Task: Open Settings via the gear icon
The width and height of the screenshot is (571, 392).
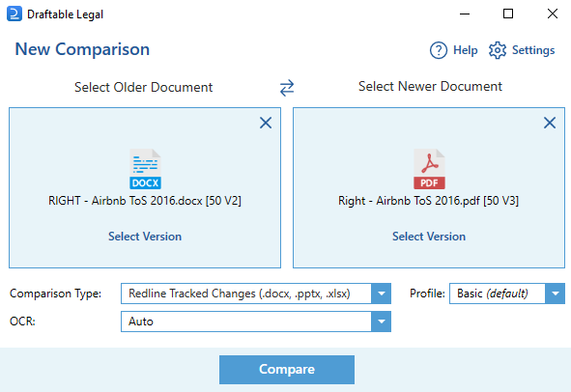Action: [498, 50]
